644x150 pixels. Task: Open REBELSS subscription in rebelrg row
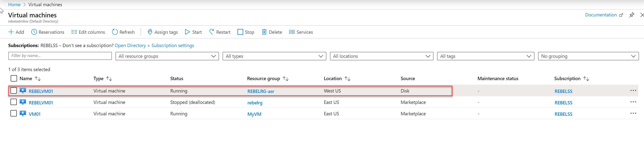coord(563,103)
